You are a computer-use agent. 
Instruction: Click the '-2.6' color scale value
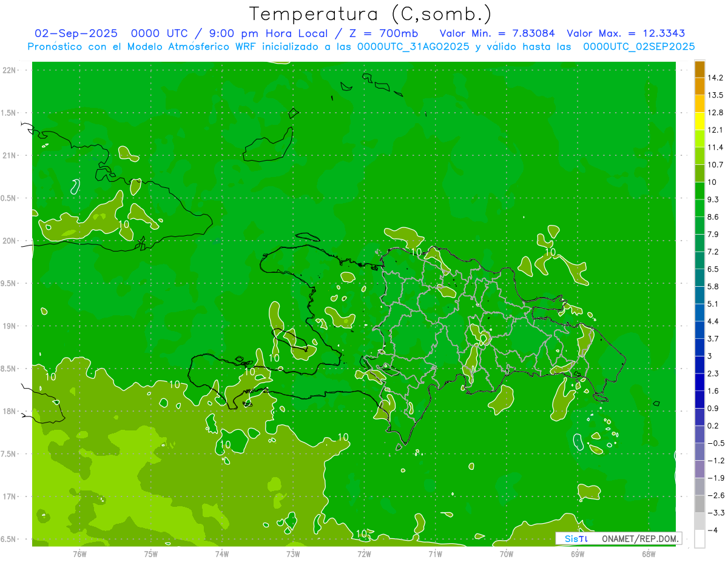(x=716, y=496)
